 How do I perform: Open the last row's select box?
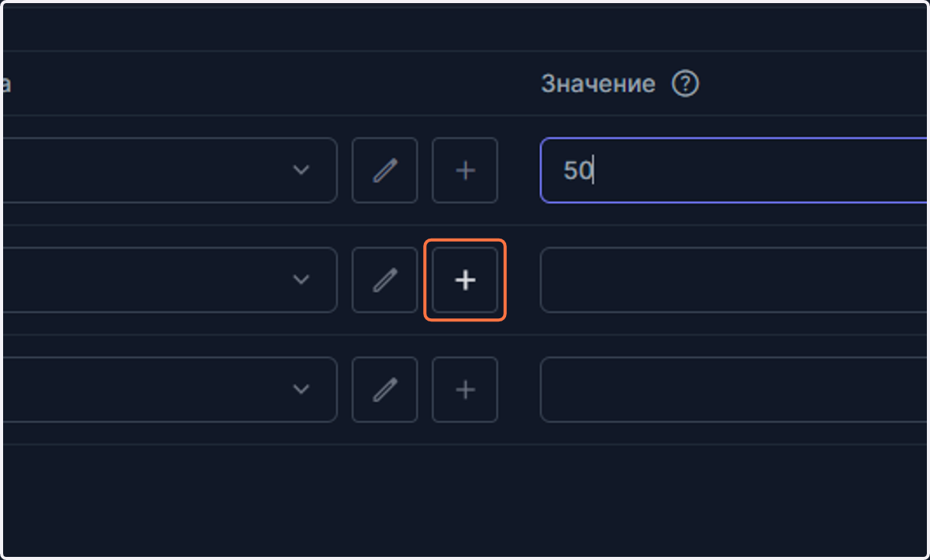(170, 390)
